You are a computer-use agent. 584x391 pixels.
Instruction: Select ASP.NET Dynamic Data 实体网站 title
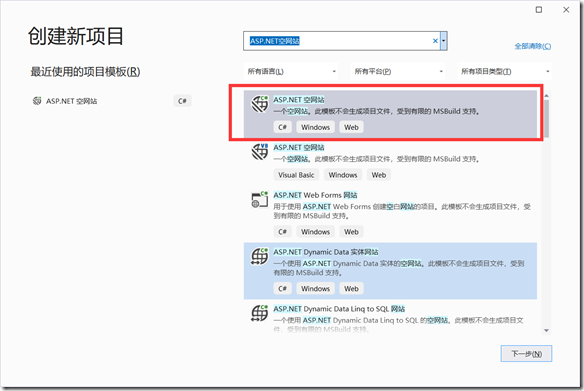326,252
